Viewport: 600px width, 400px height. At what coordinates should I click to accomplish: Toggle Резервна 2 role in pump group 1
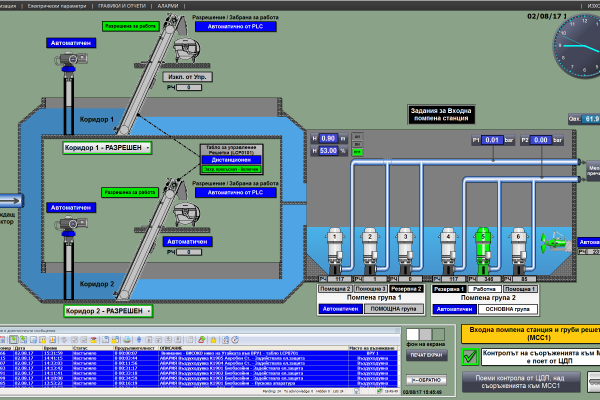click(406, 289)
